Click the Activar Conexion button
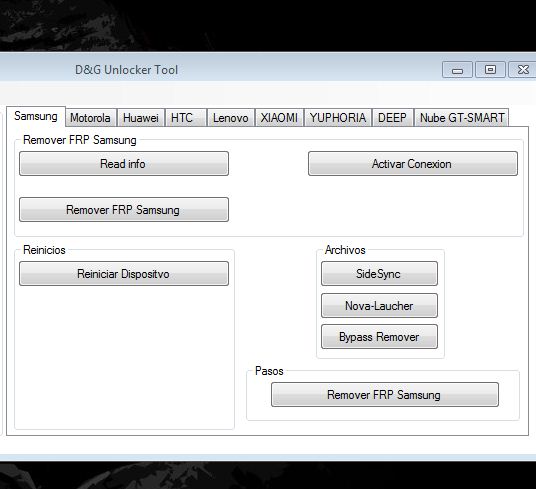The width and height of the screenshot is (536, 489). coord(413,164)
